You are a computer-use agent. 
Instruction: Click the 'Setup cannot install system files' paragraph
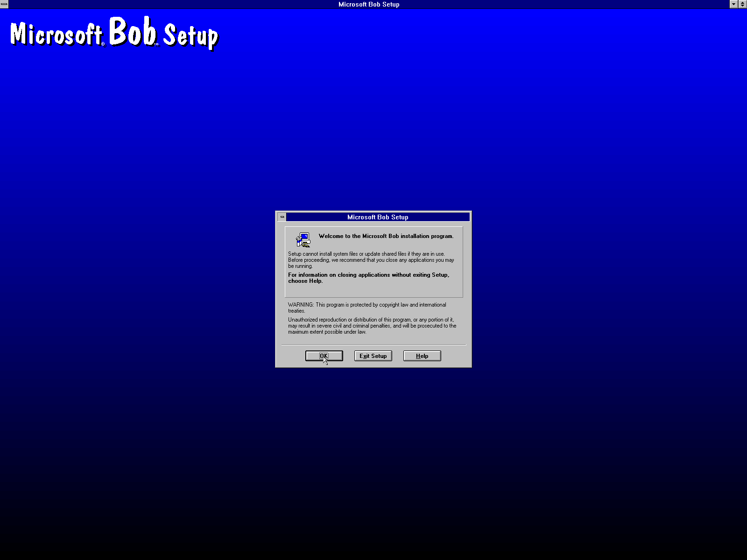371,260
